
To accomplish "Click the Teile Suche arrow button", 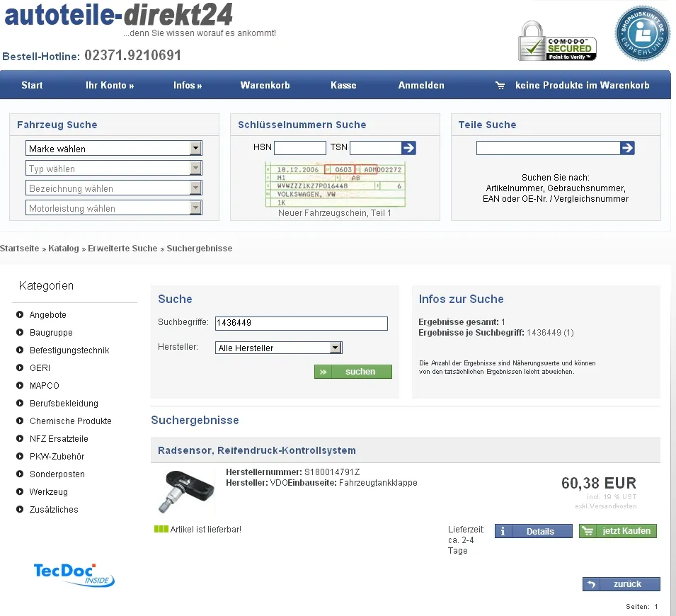I will 627,148.
